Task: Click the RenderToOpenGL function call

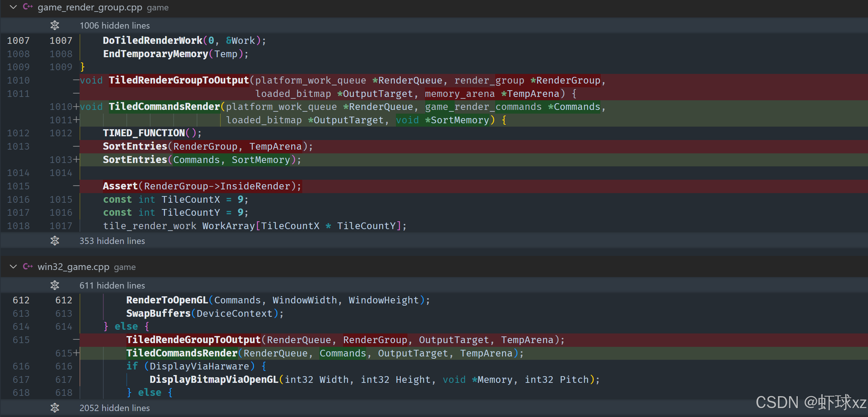Action: point(167,300)
